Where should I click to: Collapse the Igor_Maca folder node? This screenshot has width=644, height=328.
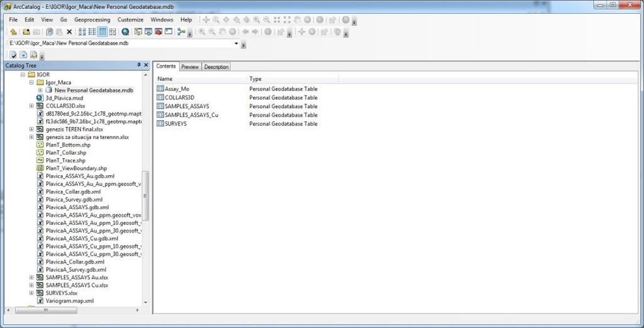tap(31, 82)
